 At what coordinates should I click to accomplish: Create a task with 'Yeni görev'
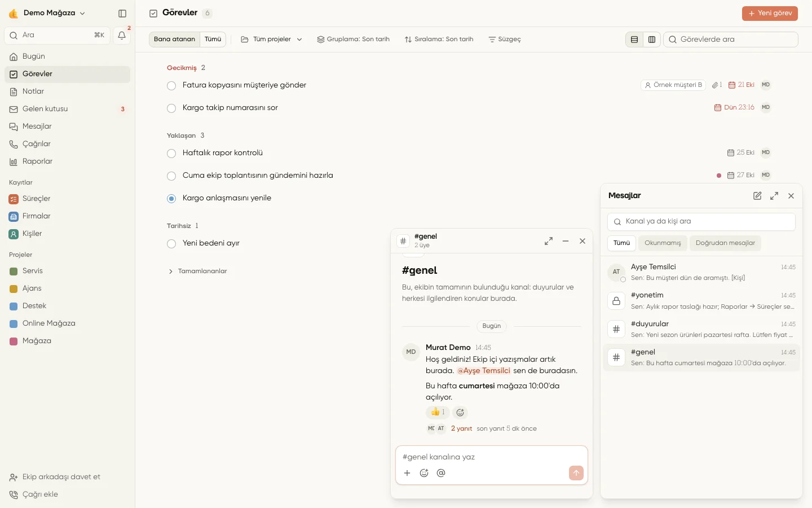(770, 14)
